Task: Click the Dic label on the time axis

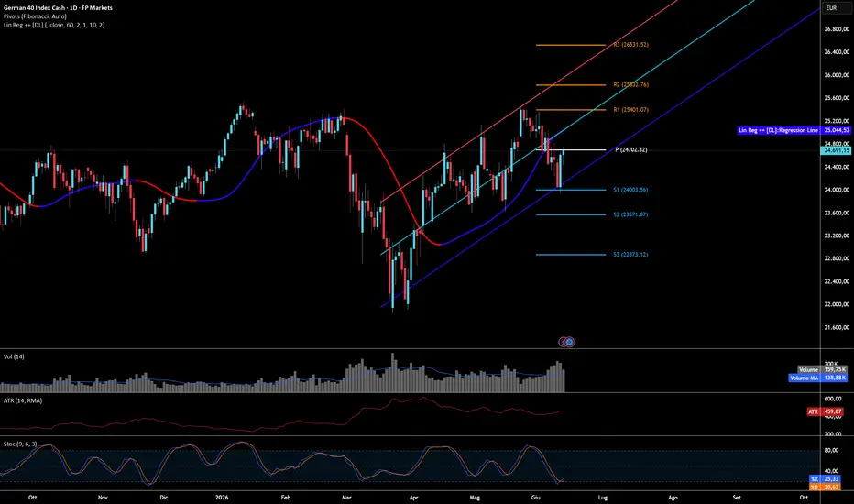Action: click(x=164, y=498)
